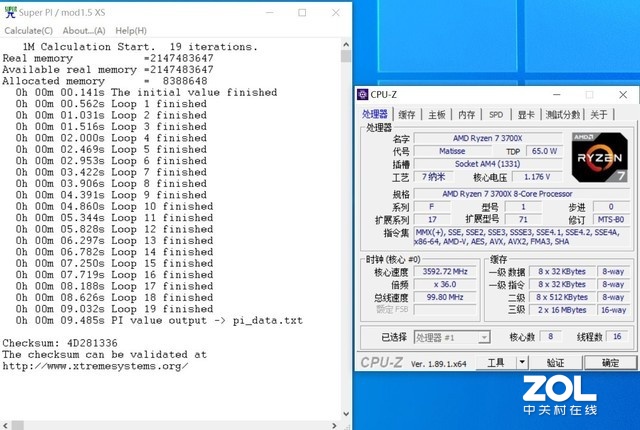Click the 'The initial value finished' line
The height and width of the screenshot is (430, 640).
(x=146, y=92)
